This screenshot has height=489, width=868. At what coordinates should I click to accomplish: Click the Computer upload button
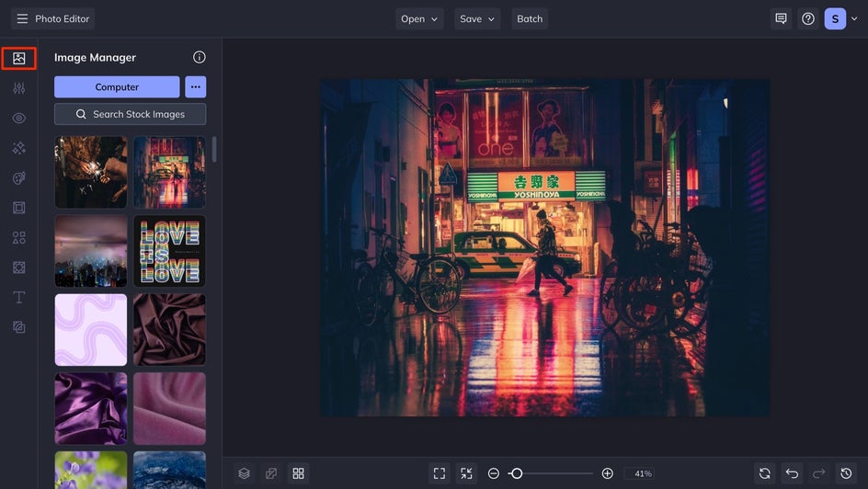(x=117, y=86)
